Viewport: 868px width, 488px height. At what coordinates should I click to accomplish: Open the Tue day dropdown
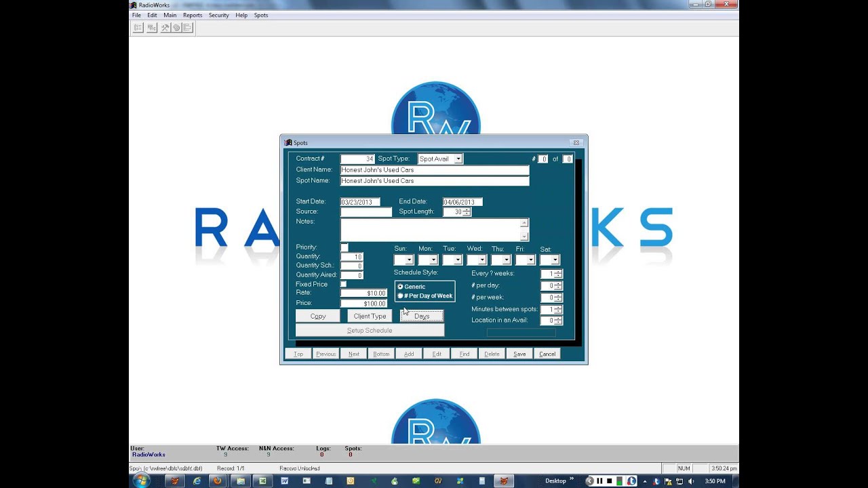coord(458,260)
